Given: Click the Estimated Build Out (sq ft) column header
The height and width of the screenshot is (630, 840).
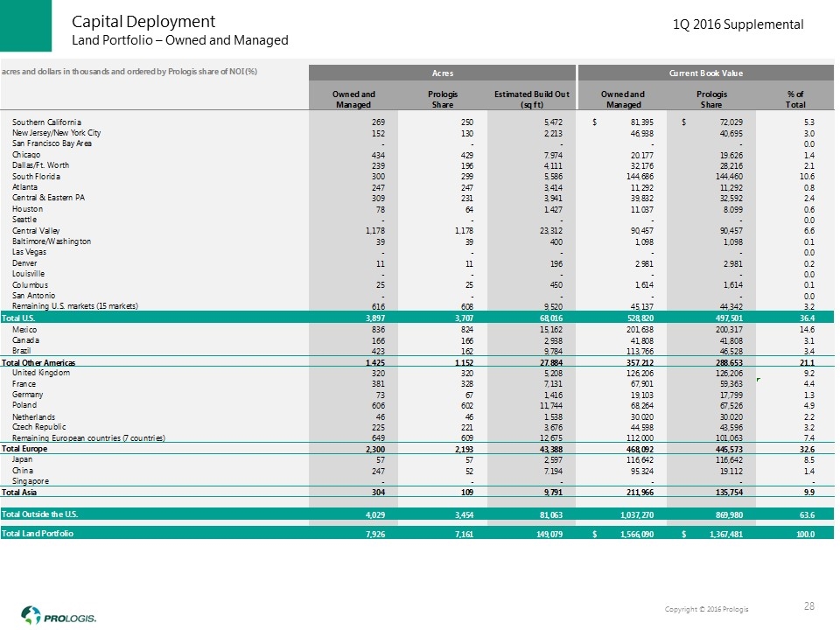Looking at the screenshot, I should point(532,99).
